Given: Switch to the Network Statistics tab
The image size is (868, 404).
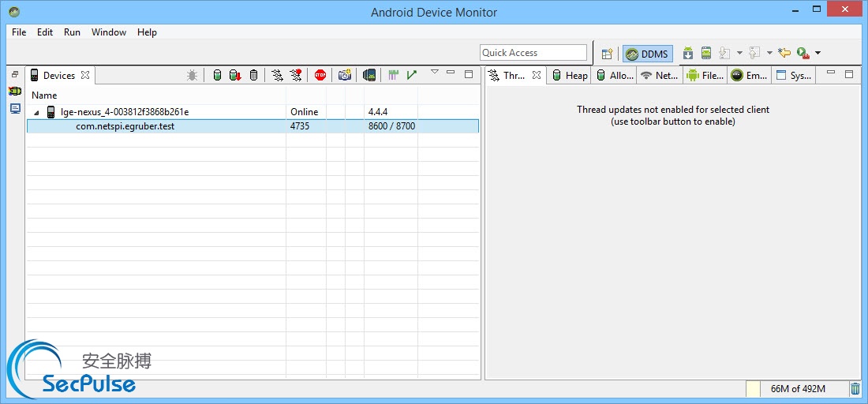Looking at the screenshot, I should coord(660,75).
